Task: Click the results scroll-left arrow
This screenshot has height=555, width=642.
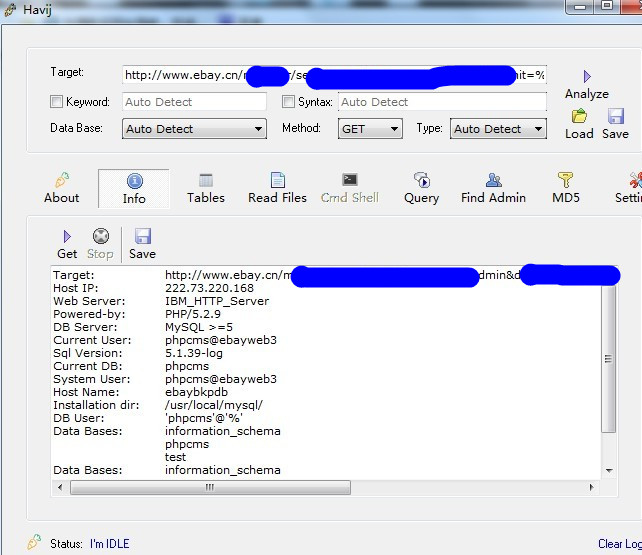Action: pyautogui.click(x=60, y=487)
